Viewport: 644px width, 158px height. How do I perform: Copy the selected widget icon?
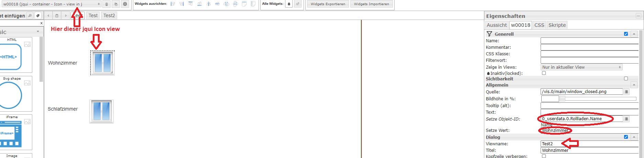pyautogui.click(x=116, y=4)
